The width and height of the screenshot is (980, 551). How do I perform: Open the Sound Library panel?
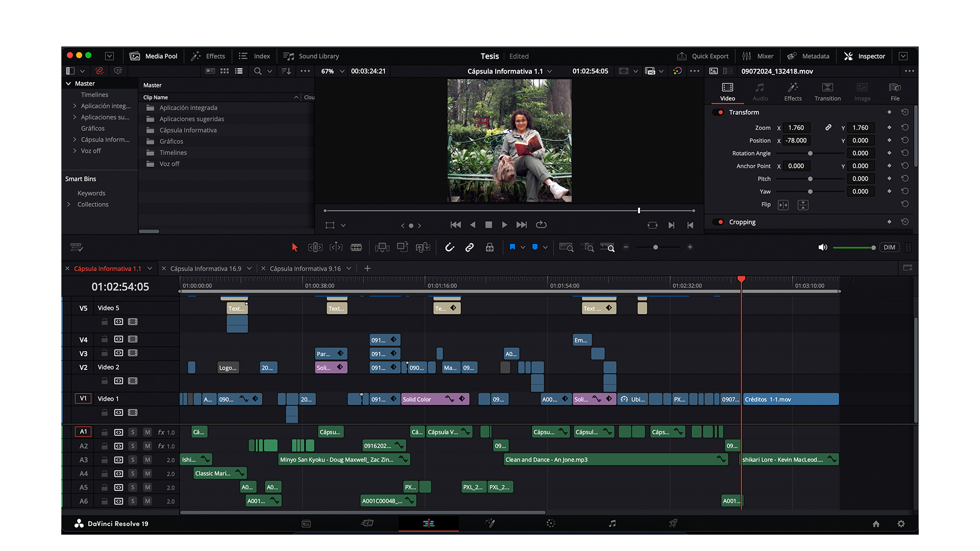311,56
